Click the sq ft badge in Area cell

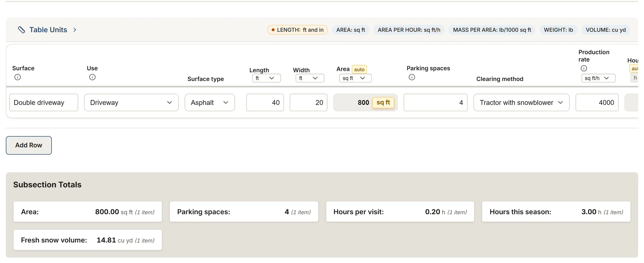point(383,103)
